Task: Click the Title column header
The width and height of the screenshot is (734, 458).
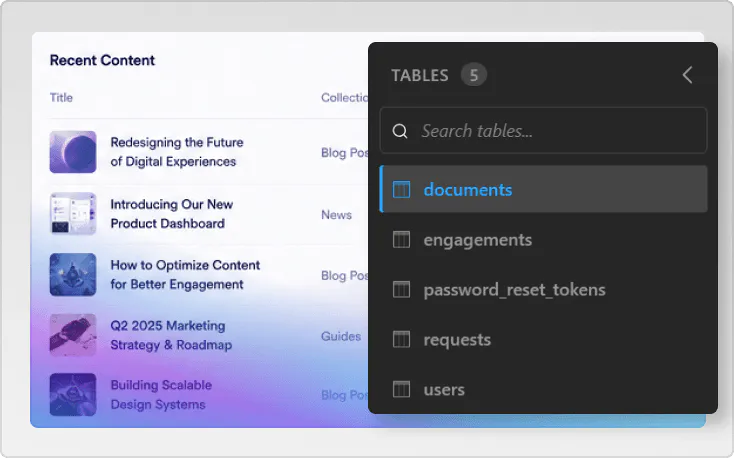Action: pyautogui.click(x=61, y=97)
